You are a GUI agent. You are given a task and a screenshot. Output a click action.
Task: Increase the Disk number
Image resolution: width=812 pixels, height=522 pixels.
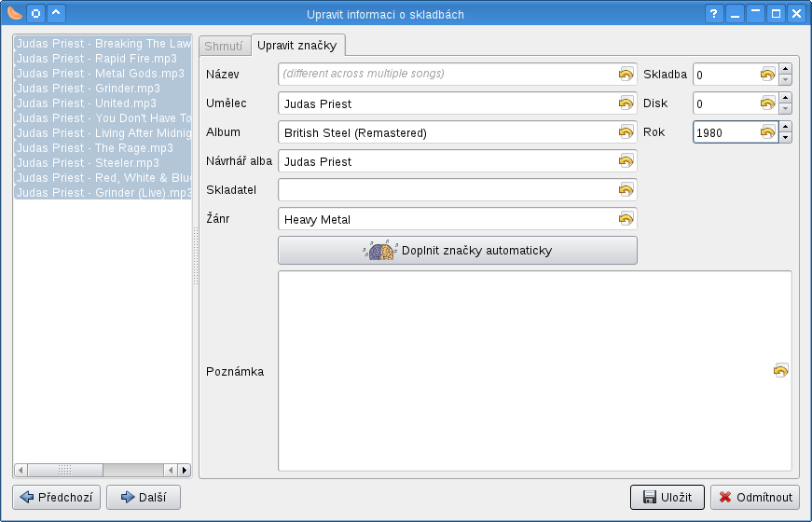[786, 98]
